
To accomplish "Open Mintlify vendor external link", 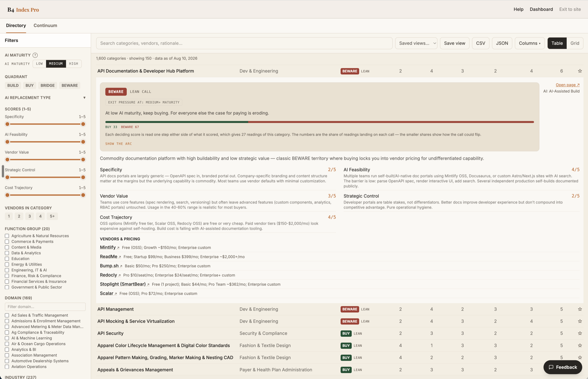I will [x=110, y=247].
